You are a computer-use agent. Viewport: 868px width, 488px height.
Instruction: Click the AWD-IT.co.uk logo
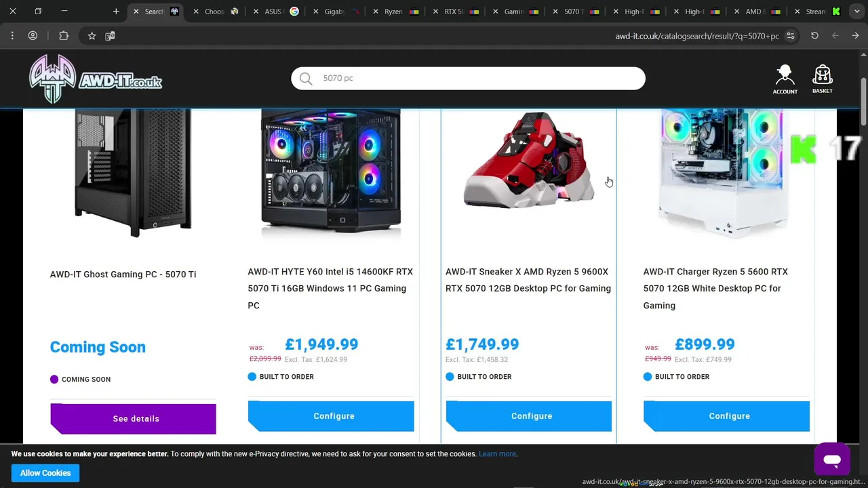pyautogui.click(x=96, y=79)
